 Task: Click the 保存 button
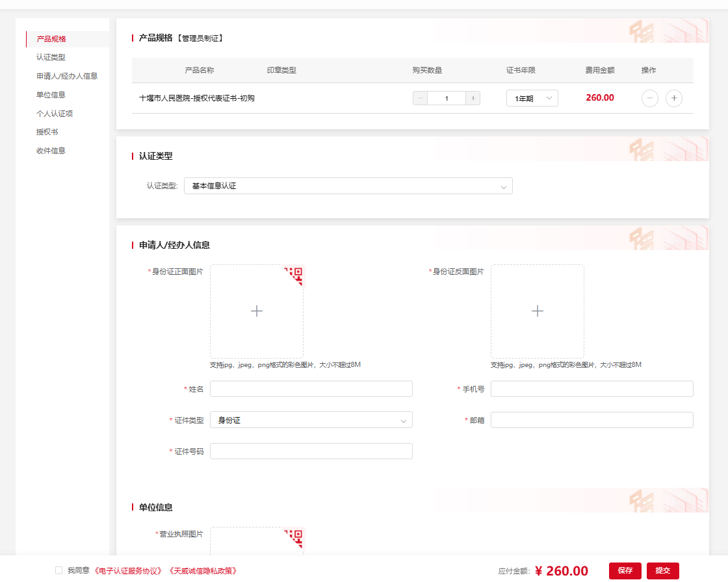click(625, 570)
